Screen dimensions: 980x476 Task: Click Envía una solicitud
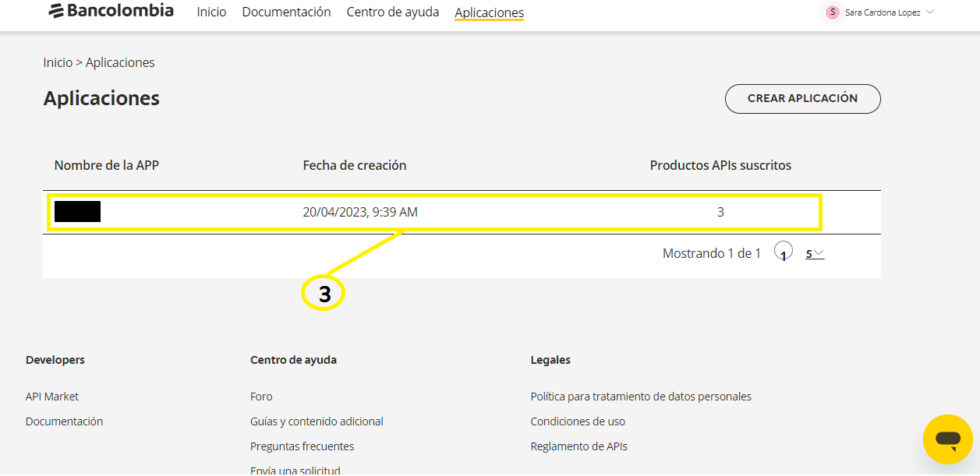pyautogui.click(x=295, y=469)
